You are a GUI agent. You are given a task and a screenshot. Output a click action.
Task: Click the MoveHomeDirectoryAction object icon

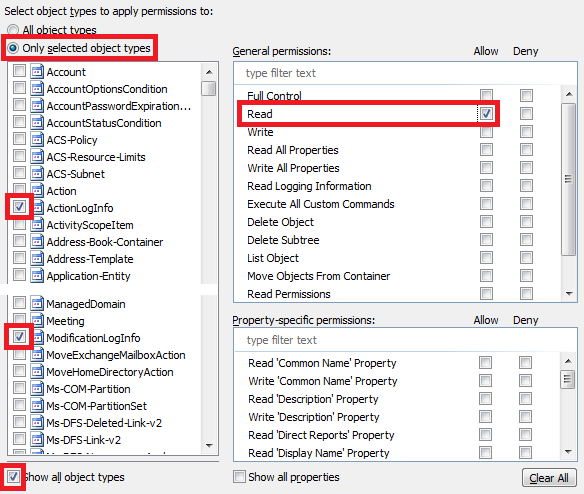[37, 371]
